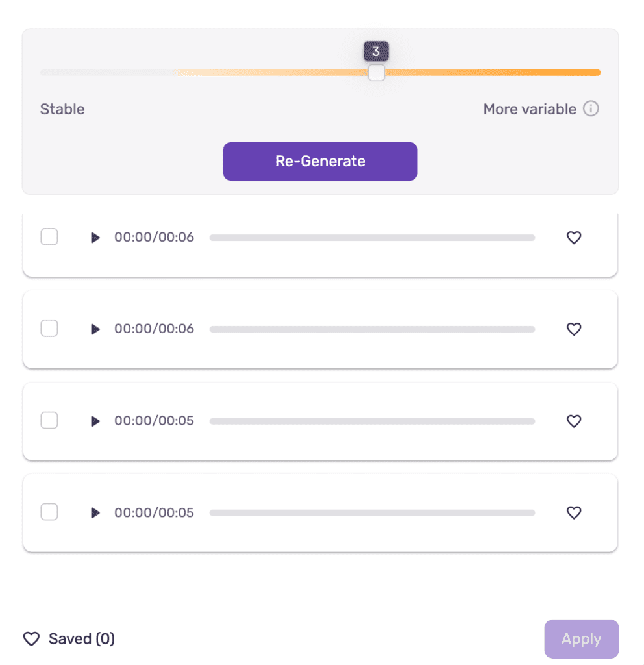Tick the checkbox on the fourth clip
Screen dimensions: 644x665
(x=49, y=512)
